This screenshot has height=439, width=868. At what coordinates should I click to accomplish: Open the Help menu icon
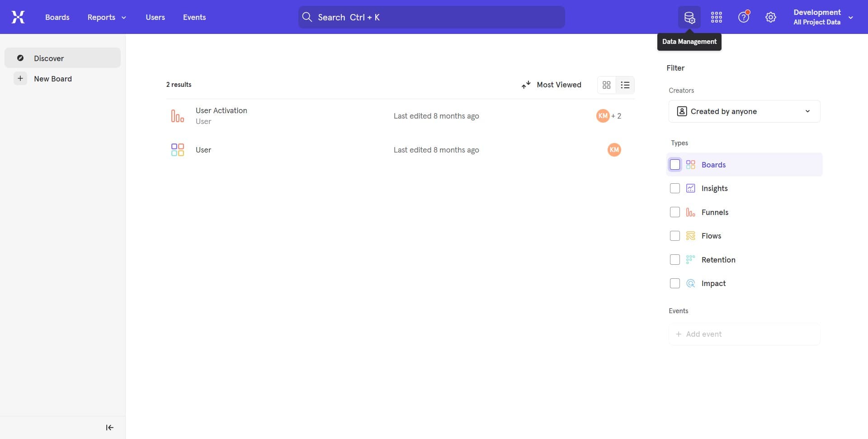[x=743, y=17]
